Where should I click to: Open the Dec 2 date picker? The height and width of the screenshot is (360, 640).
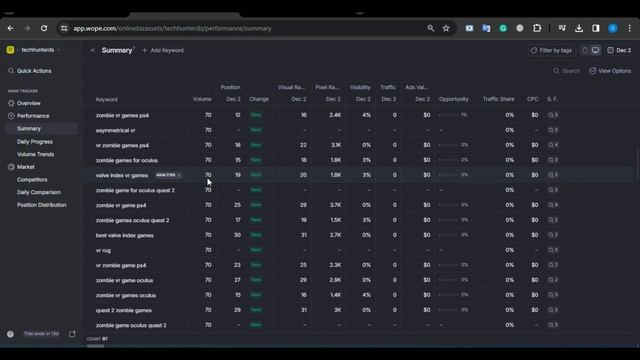click(619, 50)
